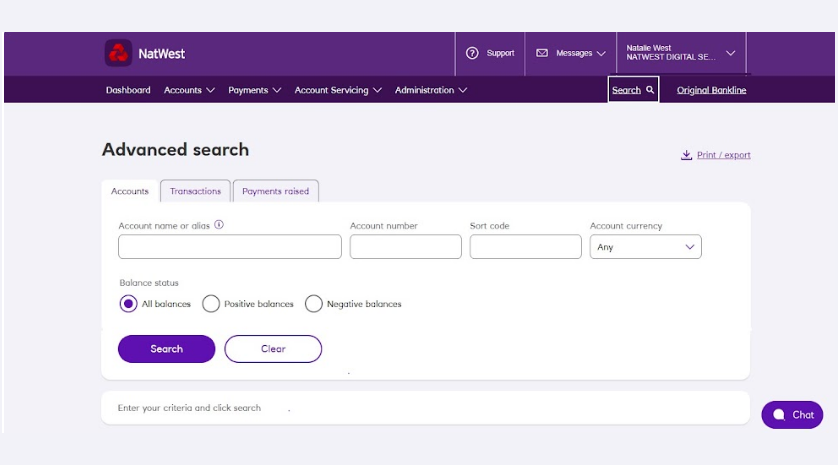Click the info icon beside Account name or alias

pyautogui.click(x=219, y=225)
